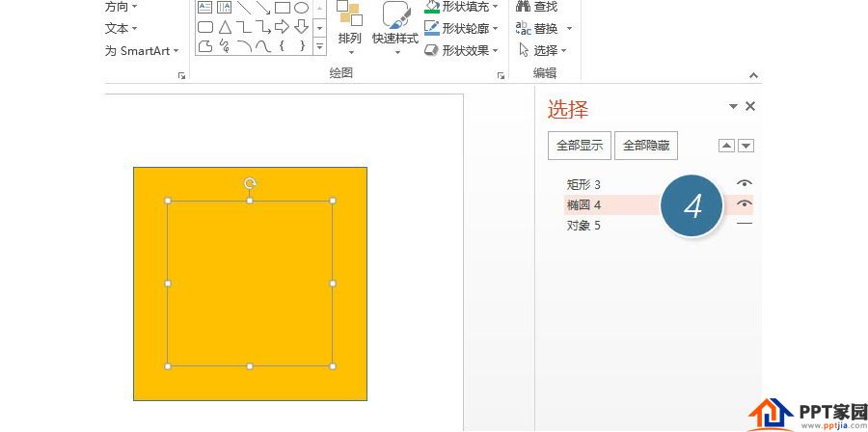Click the 选择 cursor icon in ribbon

click(x=524, y=50)
